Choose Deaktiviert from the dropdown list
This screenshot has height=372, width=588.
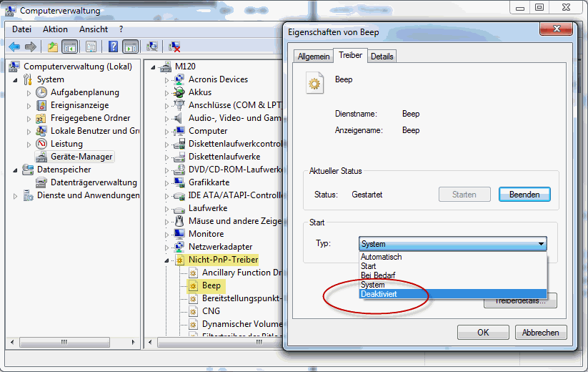coord(380,294)
